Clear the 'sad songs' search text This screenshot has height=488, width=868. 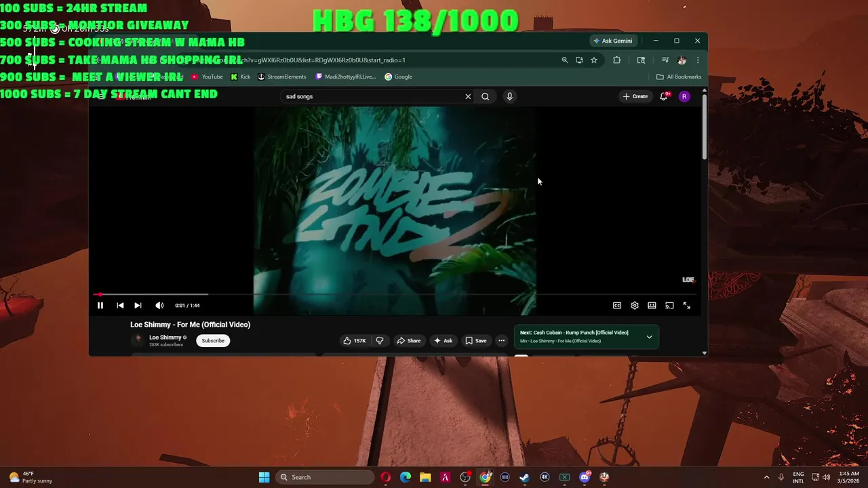(468, 96)
